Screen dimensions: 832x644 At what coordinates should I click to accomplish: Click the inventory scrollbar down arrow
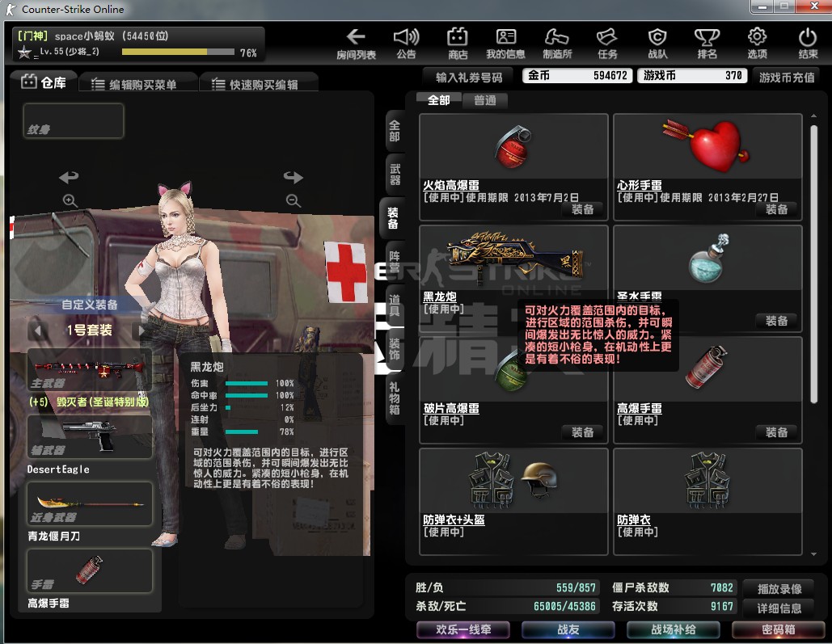[813, 554]
